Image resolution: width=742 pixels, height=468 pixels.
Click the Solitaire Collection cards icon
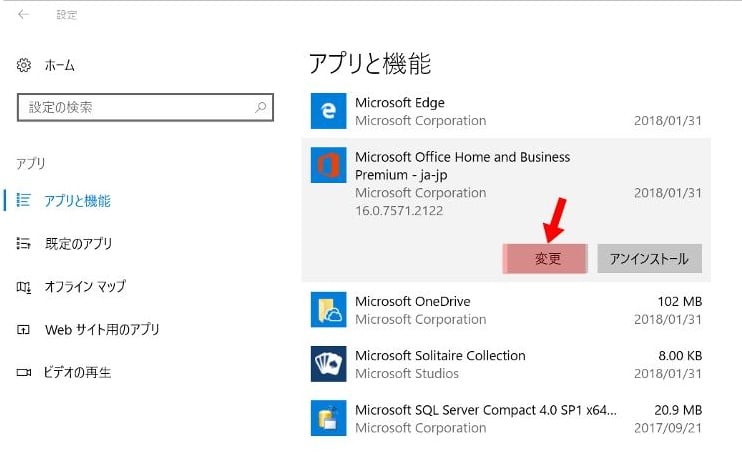point(327,364)
